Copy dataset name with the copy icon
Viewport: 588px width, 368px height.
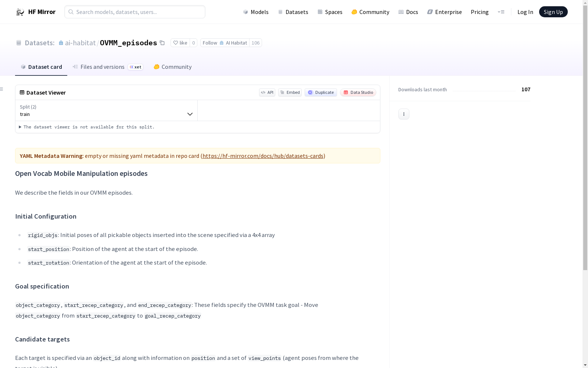point(162,43)
